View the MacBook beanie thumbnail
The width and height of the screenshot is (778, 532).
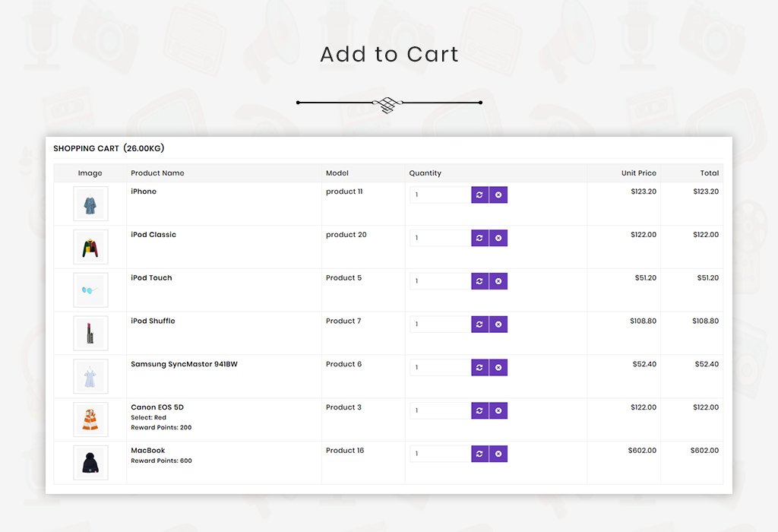[90, 463]
